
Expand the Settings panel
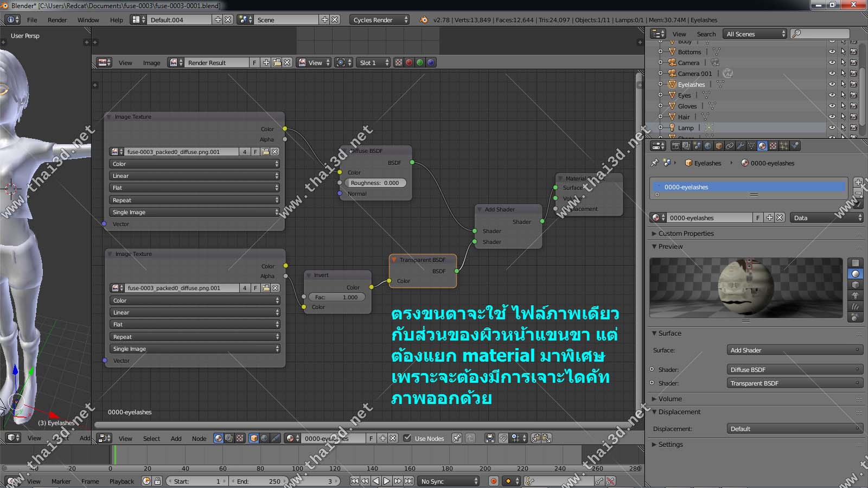point(671,444)
